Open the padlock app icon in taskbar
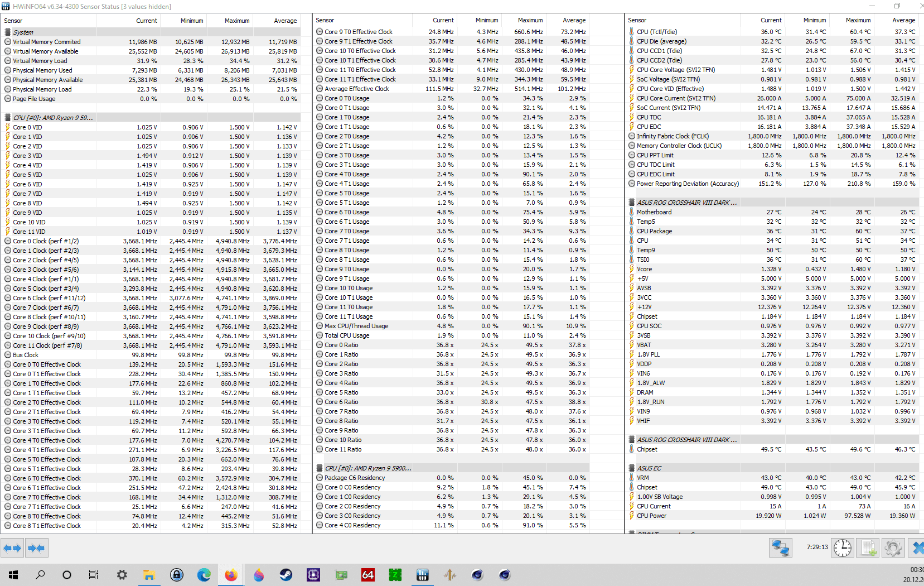 177,575
